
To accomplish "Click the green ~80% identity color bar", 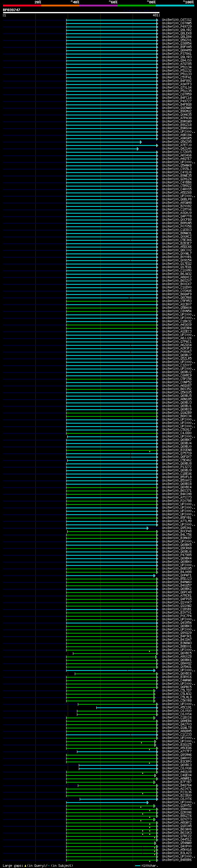I will point(137,6).
